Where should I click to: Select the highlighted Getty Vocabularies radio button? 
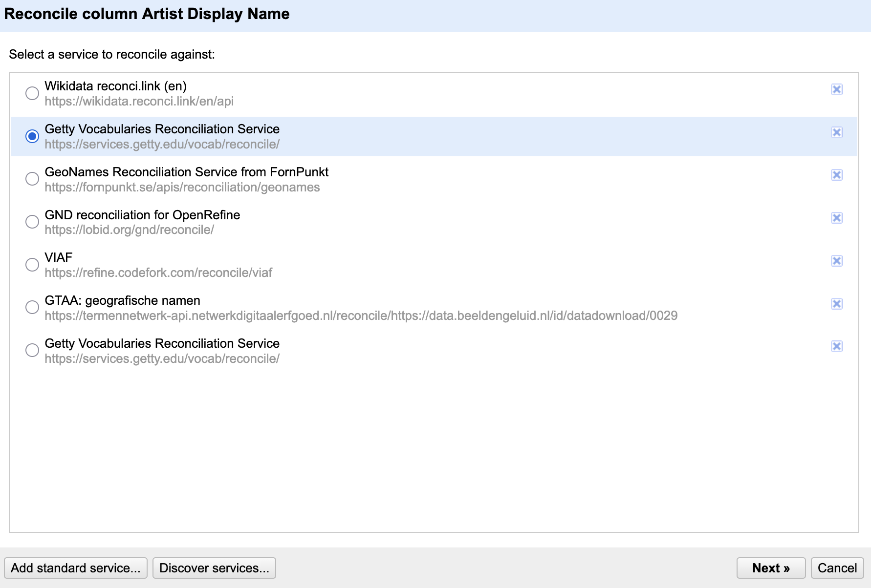pyautogui.click(x=32, y=136)
